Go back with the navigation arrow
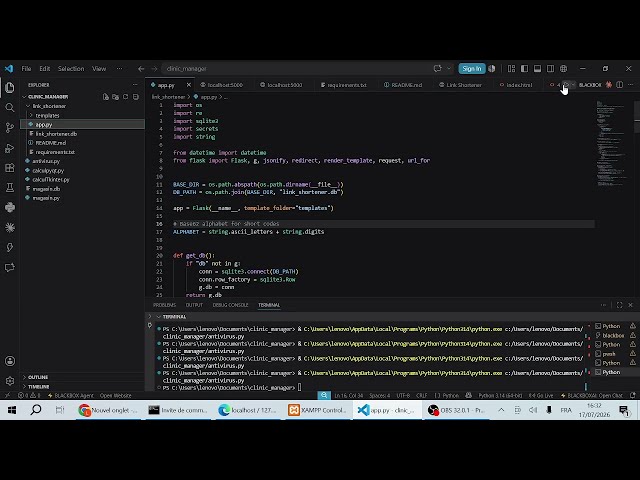Image resolution: width=640 pixels, height=480 pixels. pyautogui.click(x=141, y=69)
